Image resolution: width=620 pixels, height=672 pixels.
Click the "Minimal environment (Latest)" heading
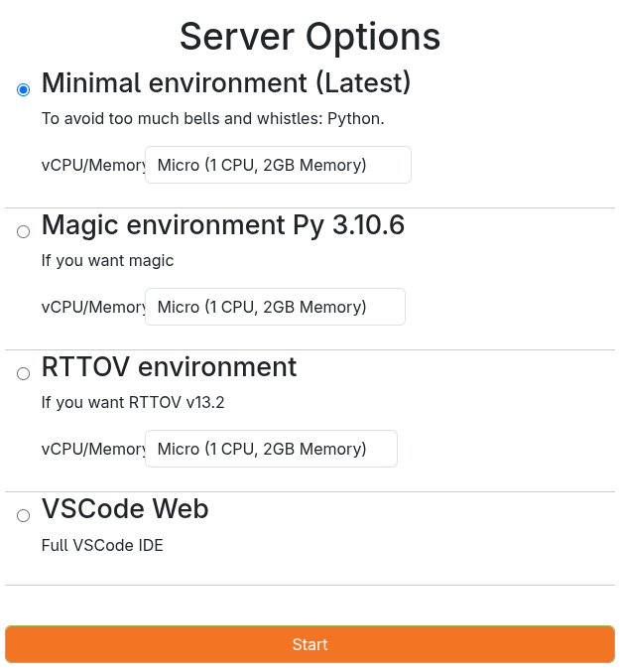coord(226,82)
